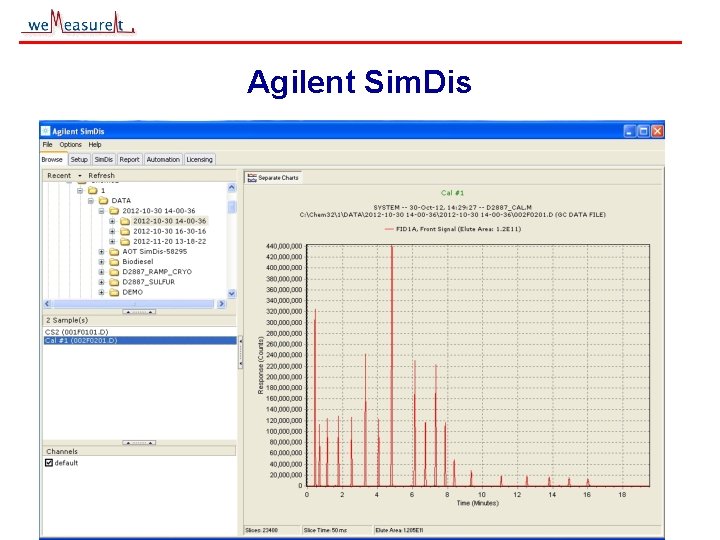Screen dimensions: 720x540
Task: Toggle the default channel checkbox
Action: pyautogui.click(x=49, y=463)
